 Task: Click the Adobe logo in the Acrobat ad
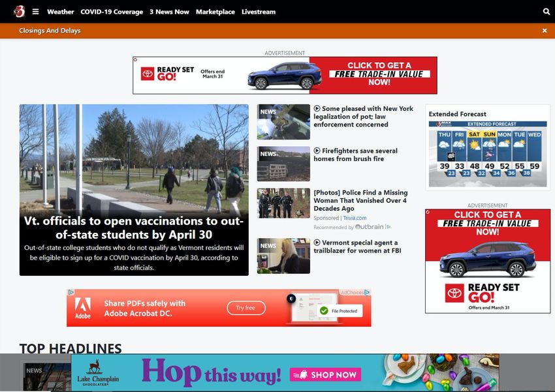click(x=83, y=308)
